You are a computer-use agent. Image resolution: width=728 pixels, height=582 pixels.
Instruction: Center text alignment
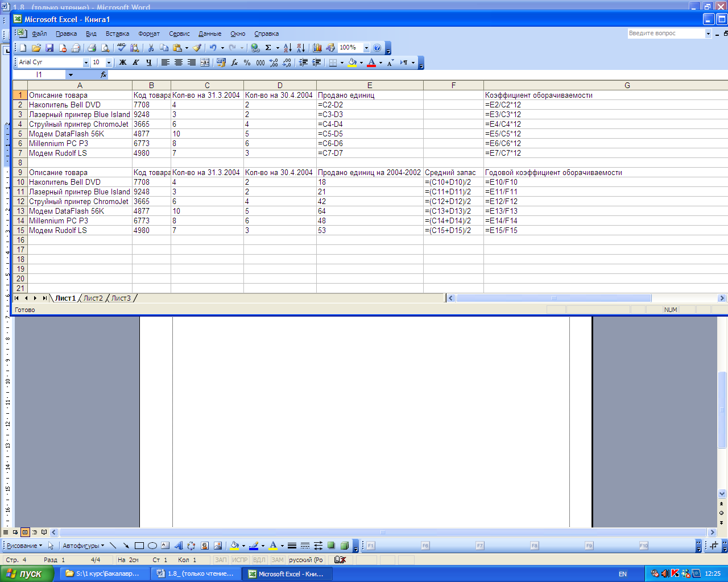(178, 63)
